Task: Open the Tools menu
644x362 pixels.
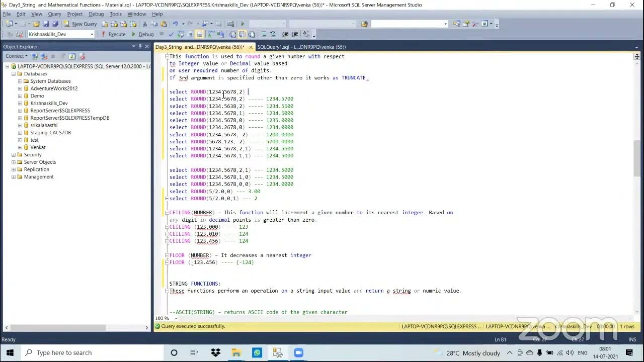Action: coord(116,14)
